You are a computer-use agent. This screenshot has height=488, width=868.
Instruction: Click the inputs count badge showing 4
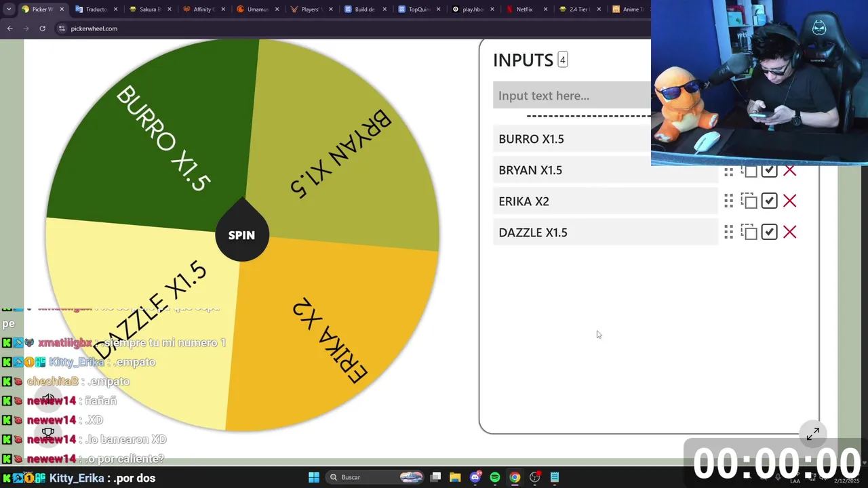[562, 60]
